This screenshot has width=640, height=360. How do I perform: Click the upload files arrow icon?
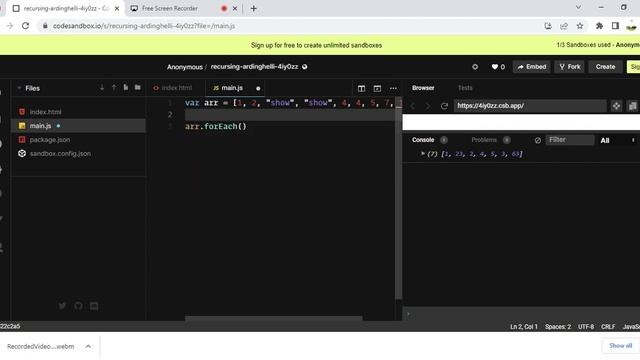coord(114,87)
